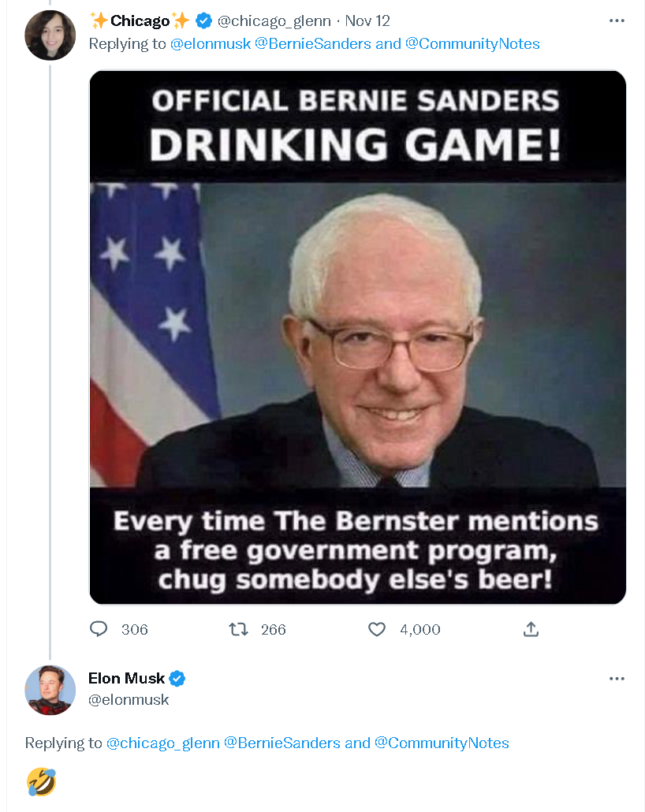Click the share upload icon
The width and height of the screenshot is (645, 812).
click(531, 629)
